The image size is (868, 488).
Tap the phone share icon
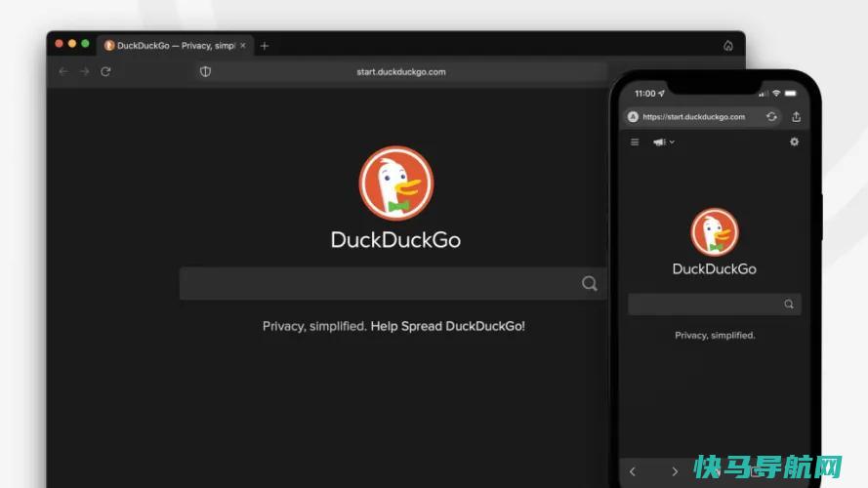pyautogui.click(x=796, y=117)
